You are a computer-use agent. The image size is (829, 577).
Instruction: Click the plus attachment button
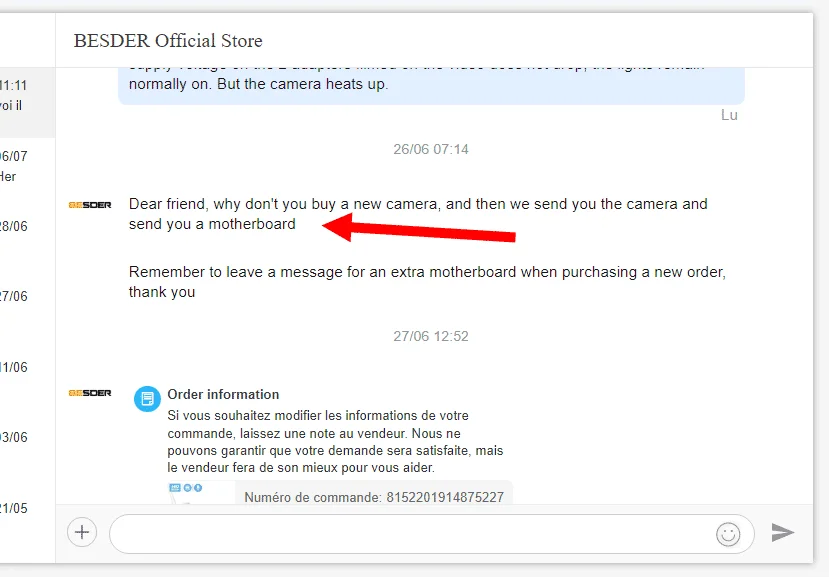[x=82, y=532]
